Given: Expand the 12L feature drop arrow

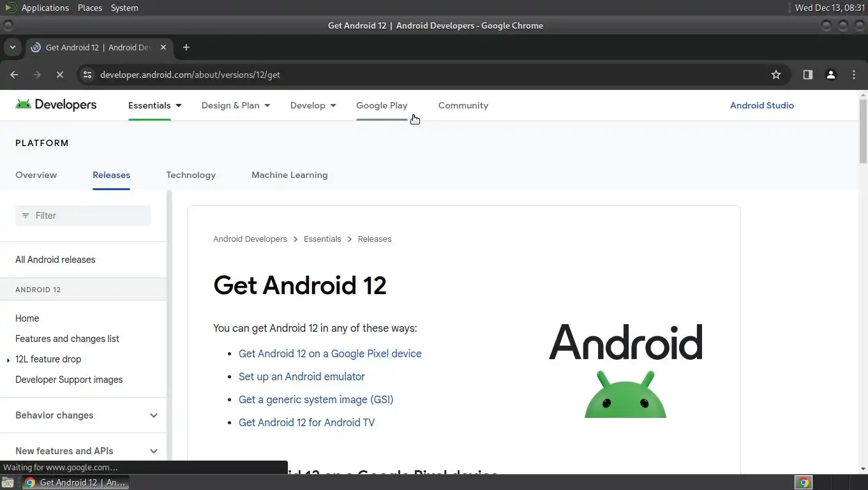Looking at the screenshot, I should pos(8,360).
